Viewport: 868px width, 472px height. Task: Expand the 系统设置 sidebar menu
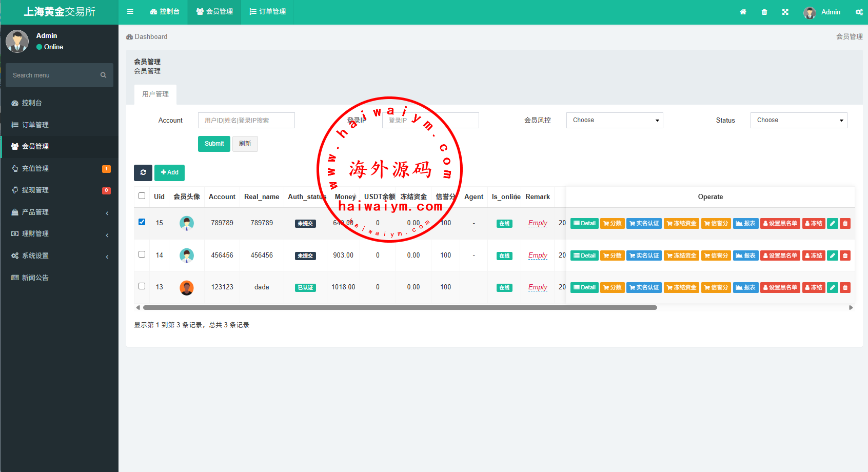point(60,255)
